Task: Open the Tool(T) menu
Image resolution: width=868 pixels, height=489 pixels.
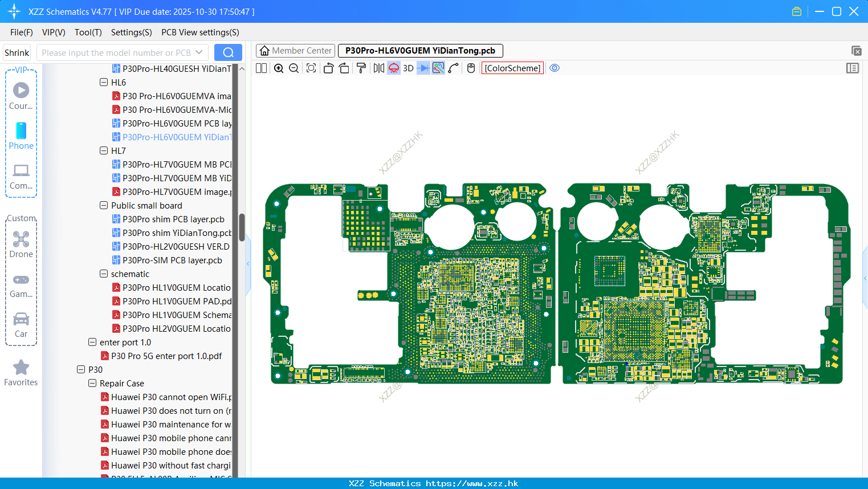Action: 88,32
